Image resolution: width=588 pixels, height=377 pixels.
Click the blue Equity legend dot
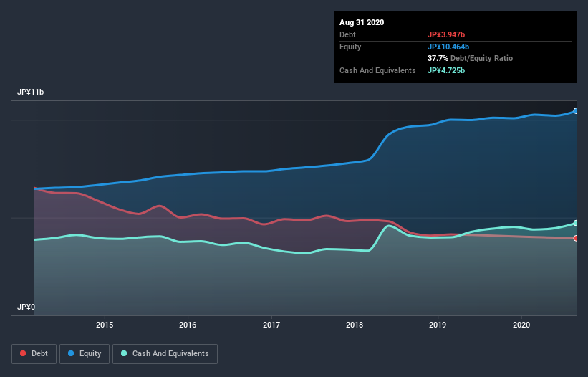(71, 353)
